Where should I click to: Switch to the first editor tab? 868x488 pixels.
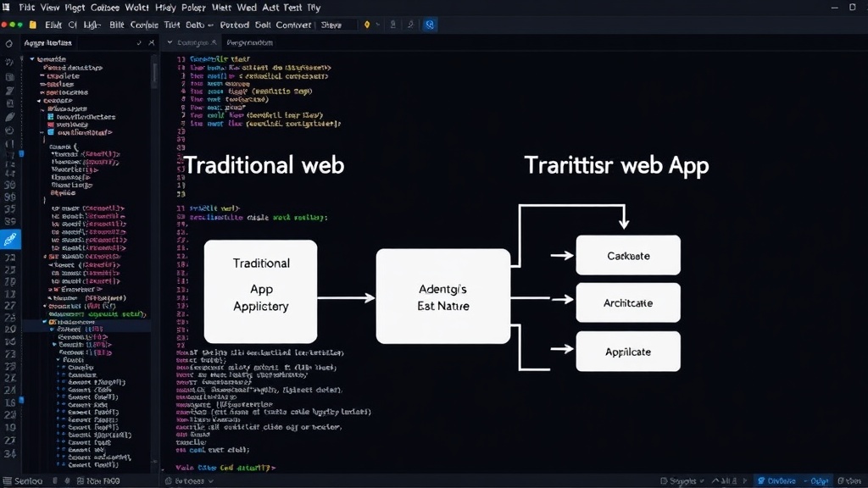point(192,42)
